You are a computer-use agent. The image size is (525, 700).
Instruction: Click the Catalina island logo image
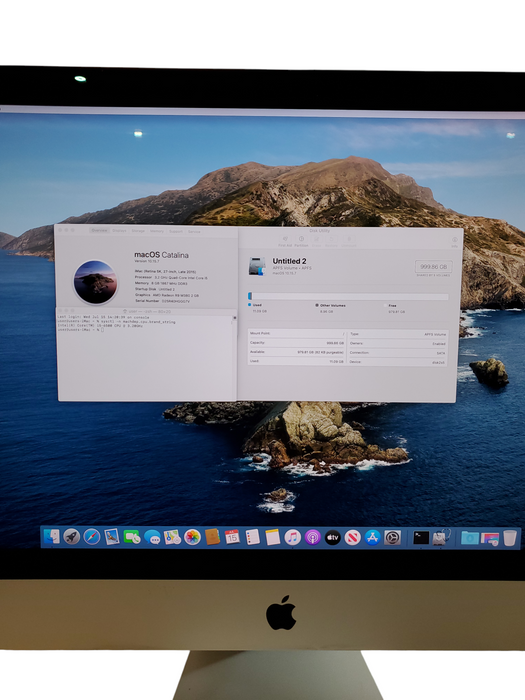[95, 283]
